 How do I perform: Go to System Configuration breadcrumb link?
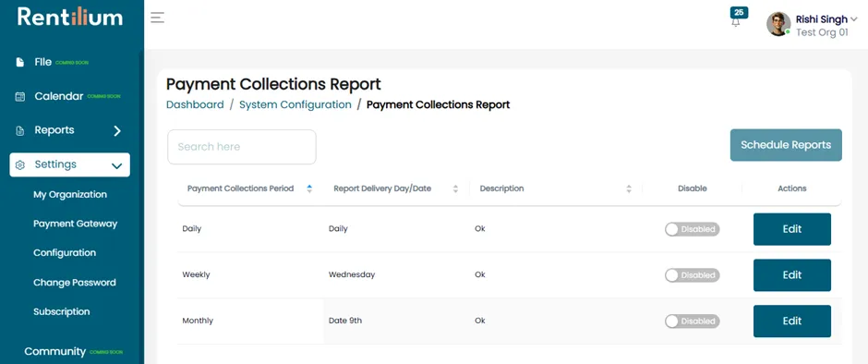295,104
